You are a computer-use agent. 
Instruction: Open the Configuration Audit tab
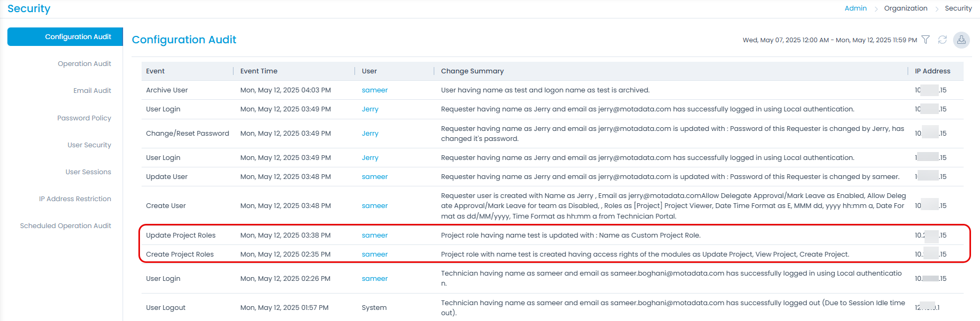[65, 36]
